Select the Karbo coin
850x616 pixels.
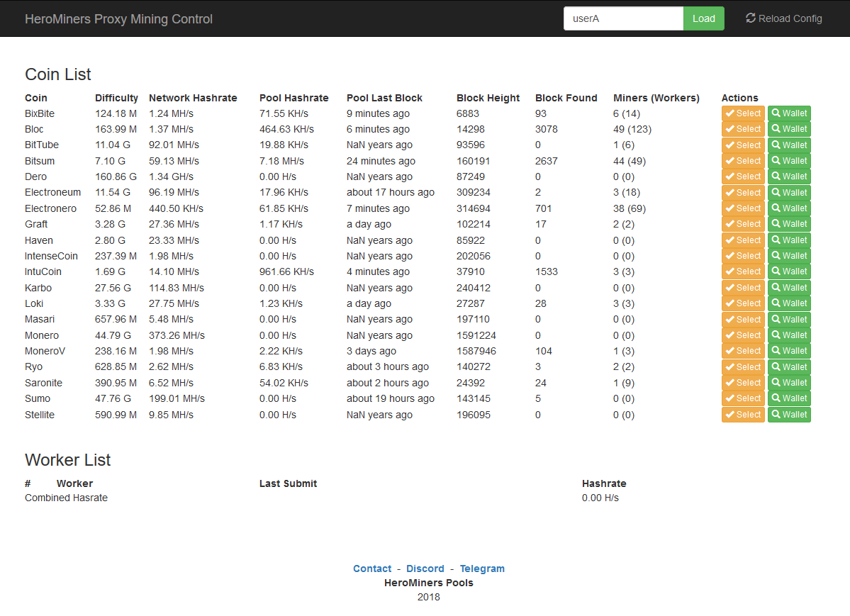[743, 288]
